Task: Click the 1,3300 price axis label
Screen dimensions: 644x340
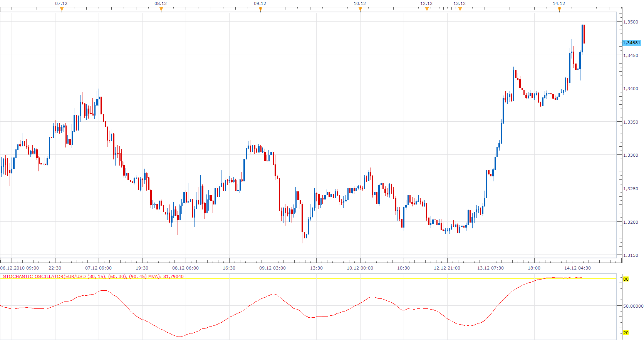Action: pos(631,155)
